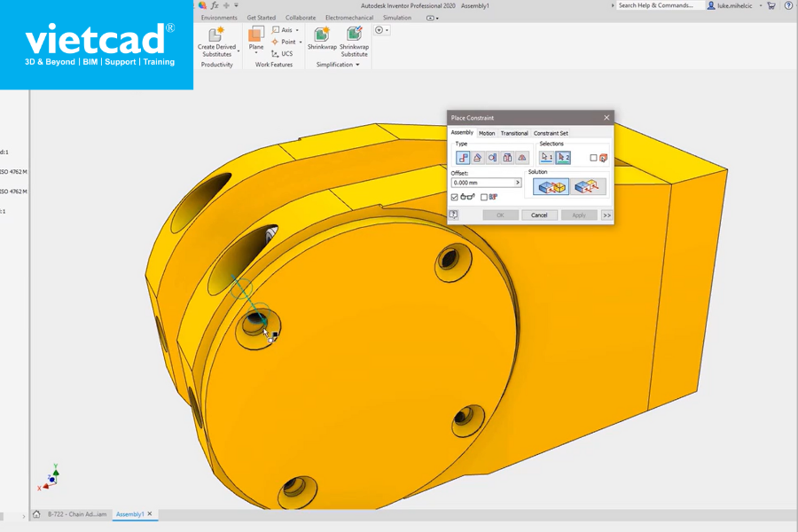Select the Angle constraint type icon

coord(477,158)
